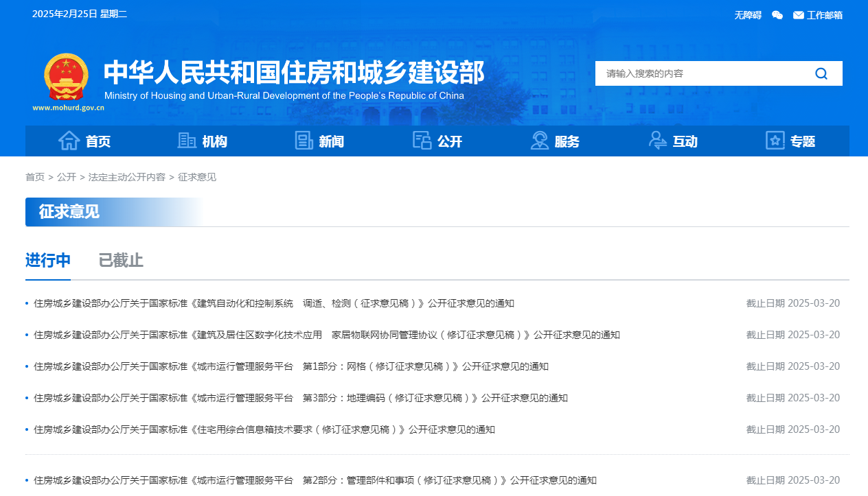Switch to the 已截止 tab
The image size is (868, 496).
[x=121, y=261]
